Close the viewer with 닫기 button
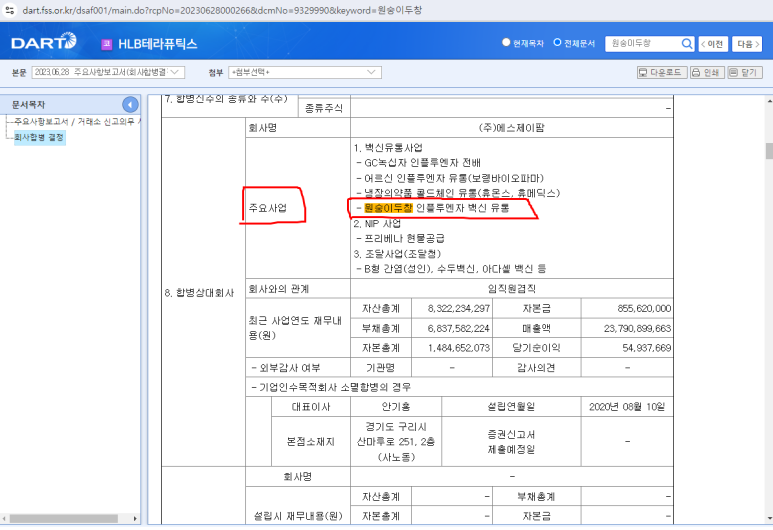 click(745, 73)
